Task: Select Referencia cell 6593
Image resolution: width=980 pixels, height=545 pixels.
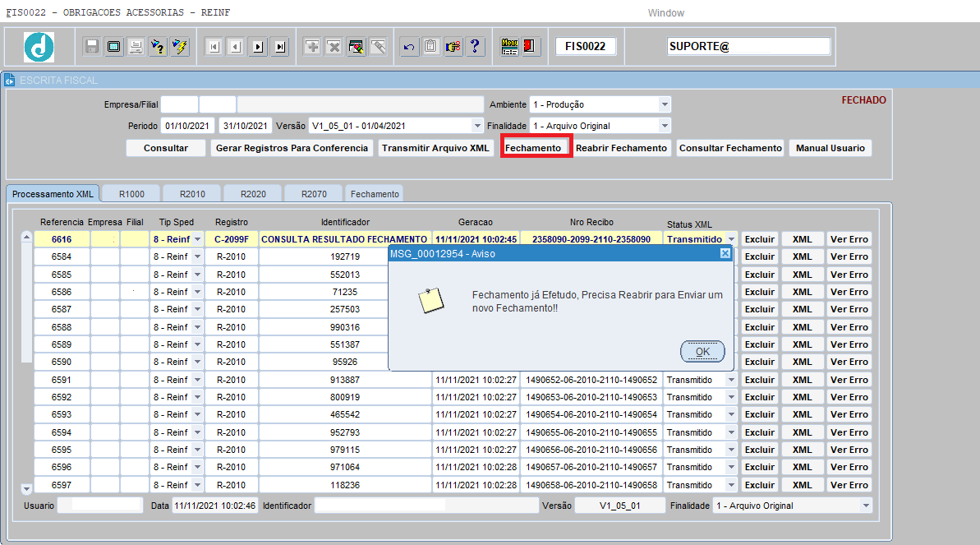Action: click(x=62, y=414)
